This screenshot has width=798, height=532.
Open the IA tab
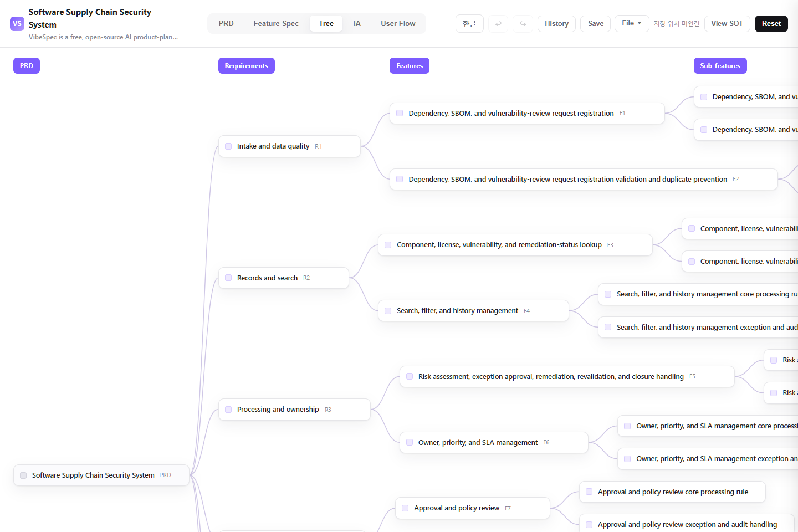357,24
